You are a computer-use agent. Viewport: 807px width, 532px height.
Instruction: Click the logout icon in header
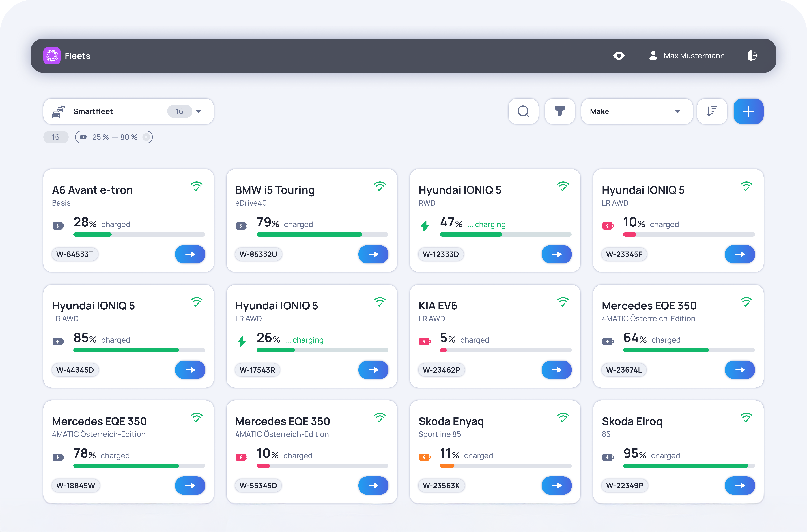click(x=752, y=56)
